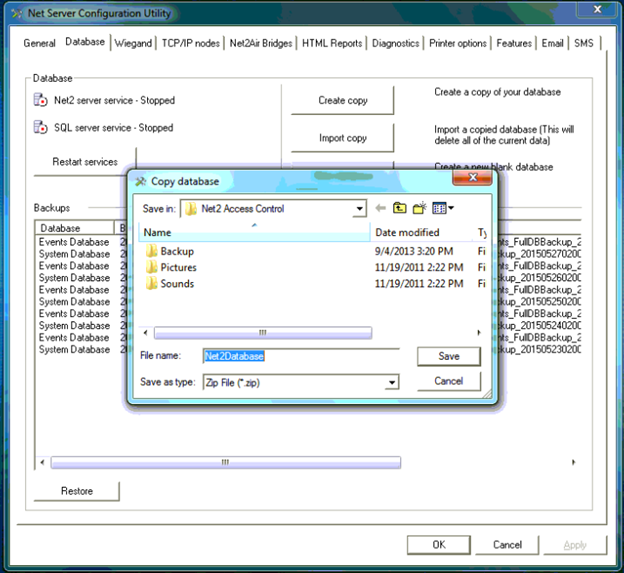The width and height of the screenshot is (624, 573).
Task: Click the SQL server service status icon
Action: point(40,127)
